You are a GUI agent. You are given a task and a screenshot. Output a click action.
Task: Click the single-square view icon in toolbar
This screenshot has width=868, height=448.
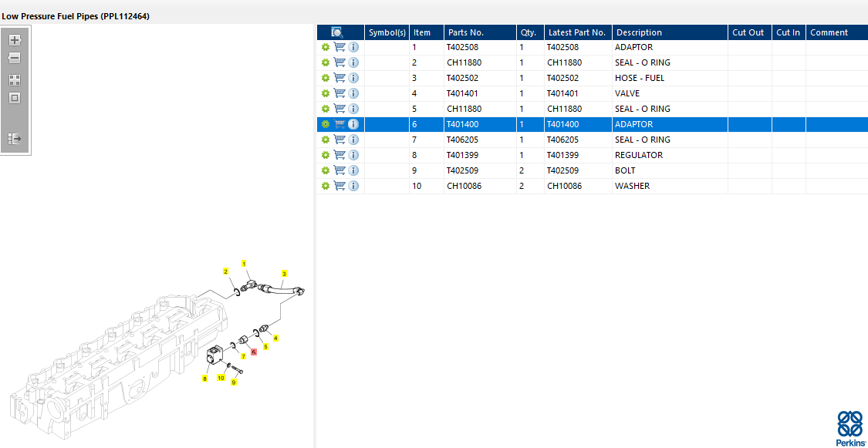click(15, 99)
